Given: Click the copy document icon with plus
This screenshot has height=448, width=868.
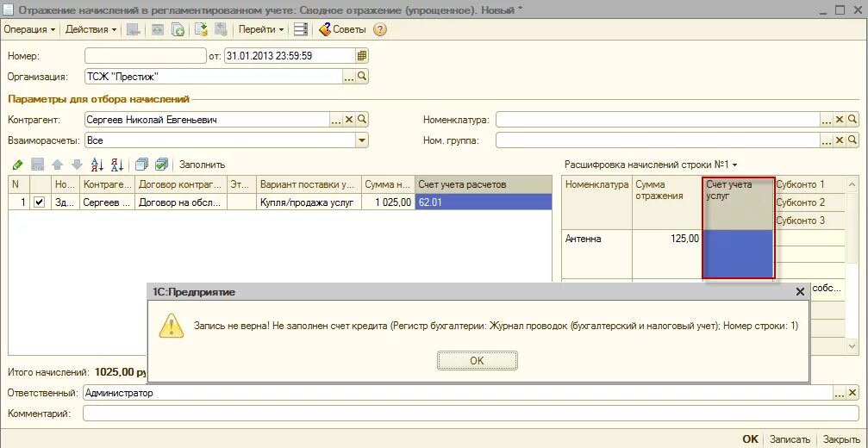Looking at the screenshot, I should (178, 30).
